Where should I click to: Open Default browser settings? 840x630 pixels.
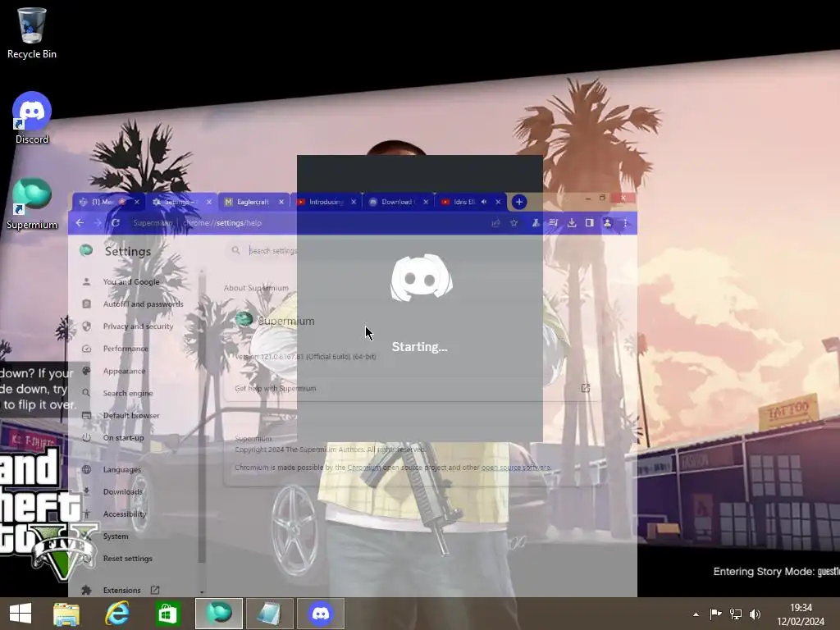(131, 416)
